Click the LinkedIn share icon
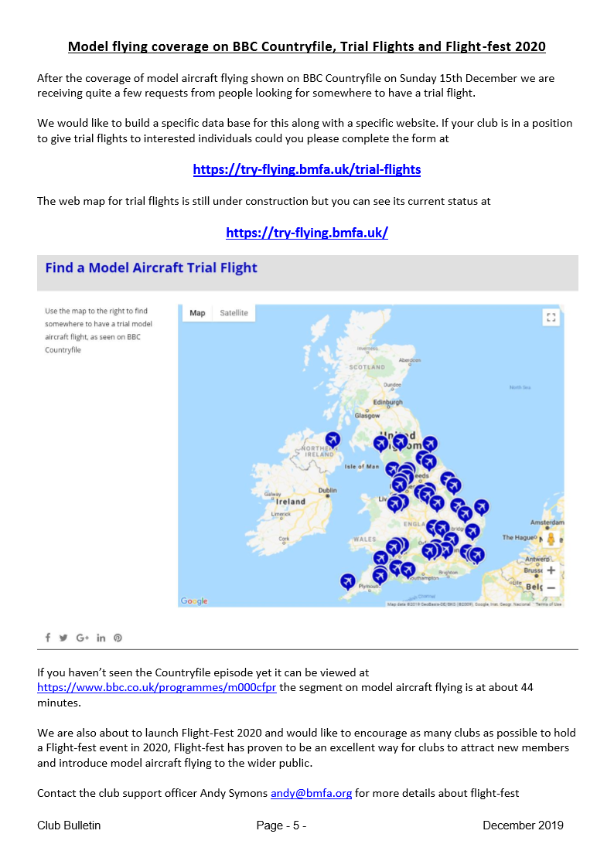The image size is (614, 868). coord(101,638)
